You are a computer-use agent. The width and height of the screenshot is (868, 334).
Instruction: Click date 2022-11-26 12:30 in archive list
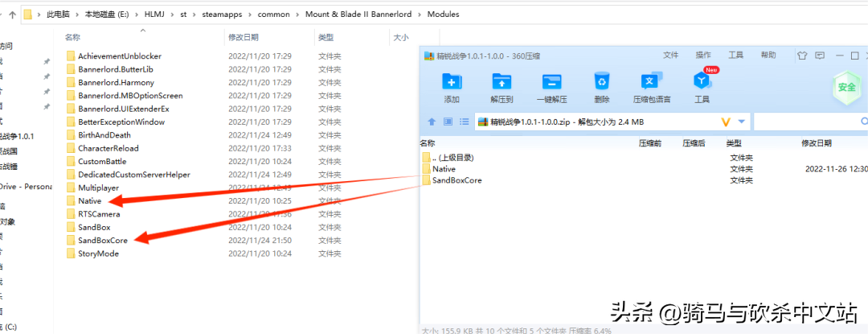837,169
